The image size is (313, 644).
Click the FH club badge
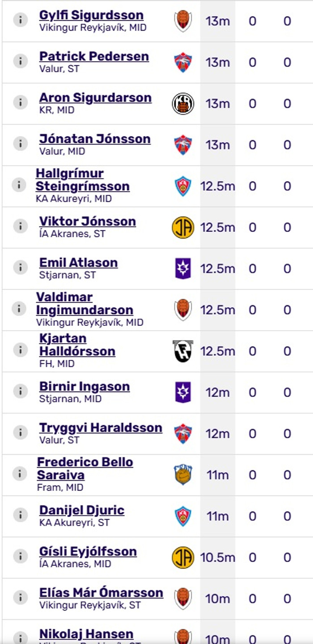183,351
